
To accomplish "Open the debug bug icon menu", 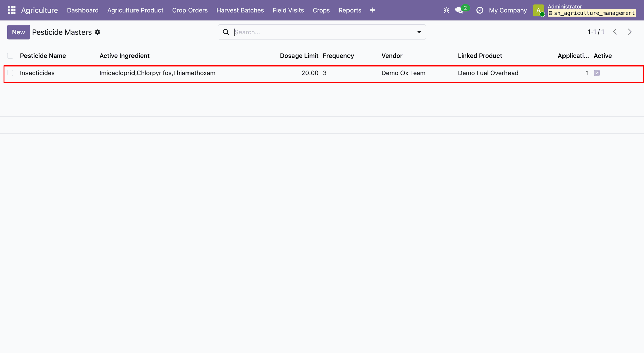I will pyautogui.click(x=446, y=10).
